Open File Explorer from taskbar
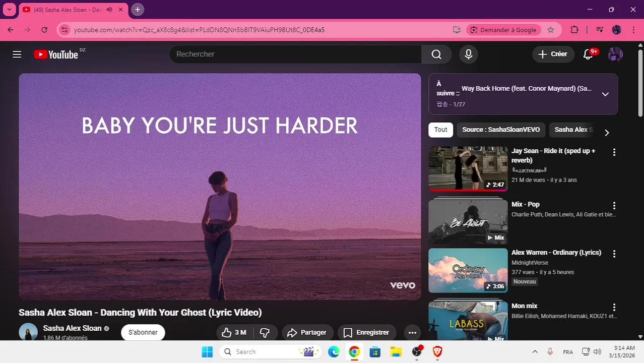644x363 pixels. pyautogui.click(x=396, y=352)
